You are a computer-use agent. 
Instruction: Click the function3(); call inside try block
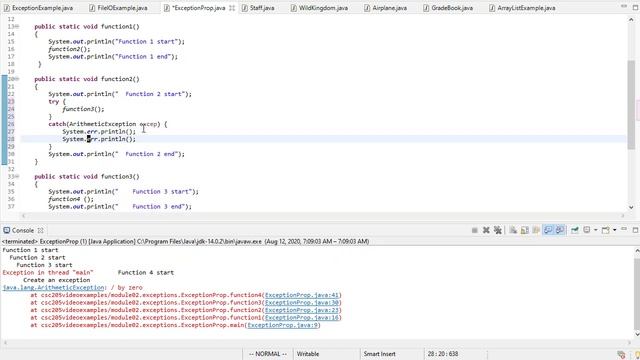83,109
